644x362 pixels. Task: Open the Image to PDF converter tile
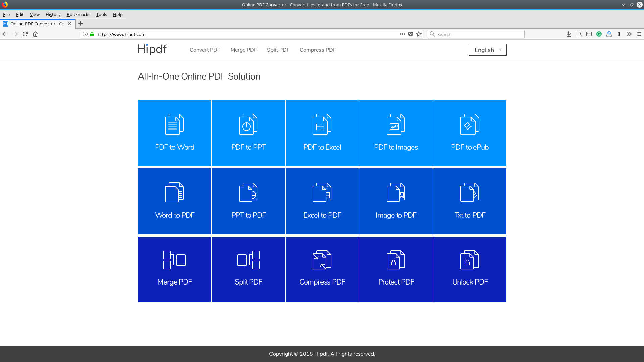tap(396, 201)
